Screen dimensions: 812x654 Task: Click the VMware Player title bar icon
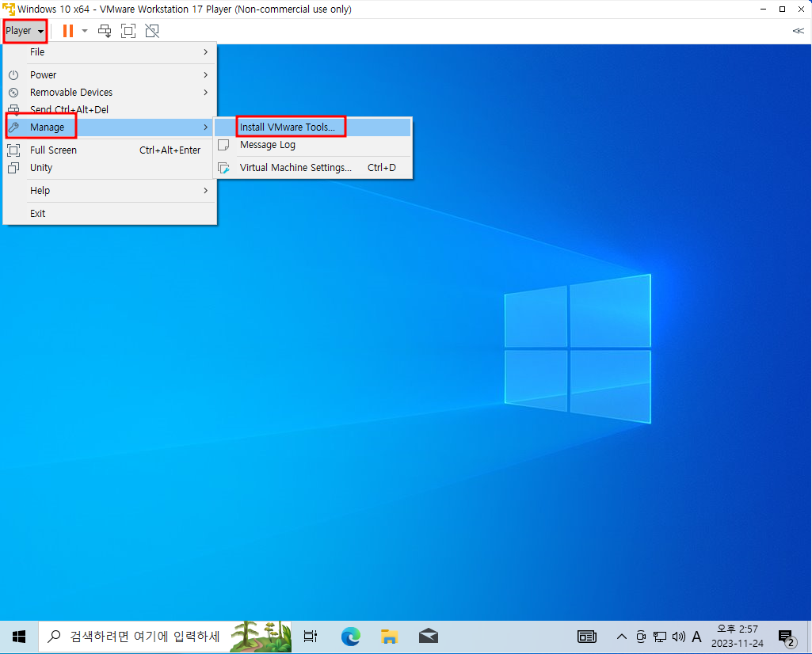pyautogui.click(x=8, y=10)
